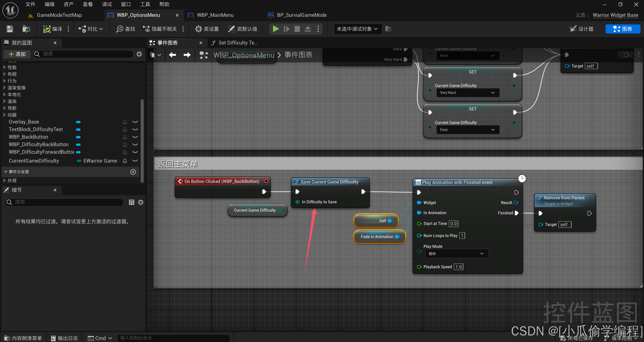644x342 pixels.
Task: Click the green play simulation button
Action: 276,29
